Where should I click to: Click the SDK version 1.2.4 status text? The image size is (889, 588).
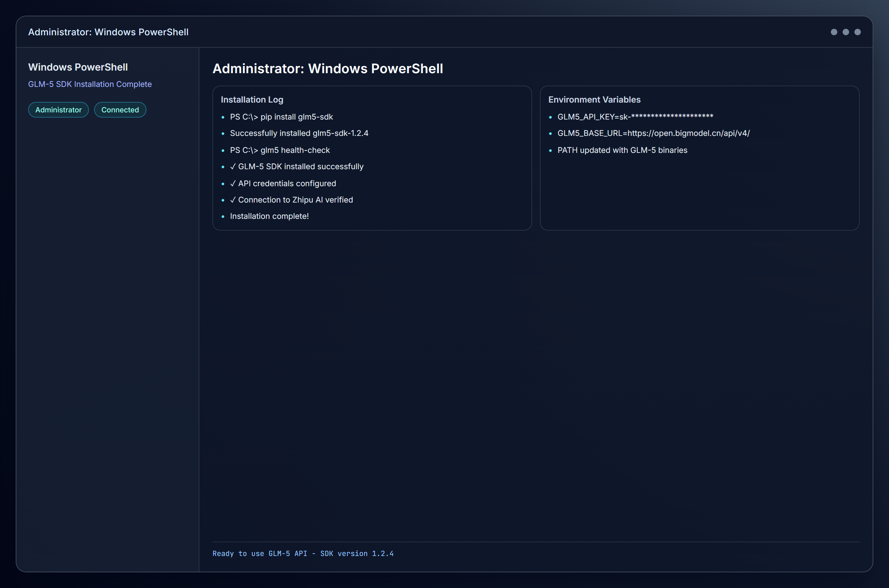click(x=303, y=553)
